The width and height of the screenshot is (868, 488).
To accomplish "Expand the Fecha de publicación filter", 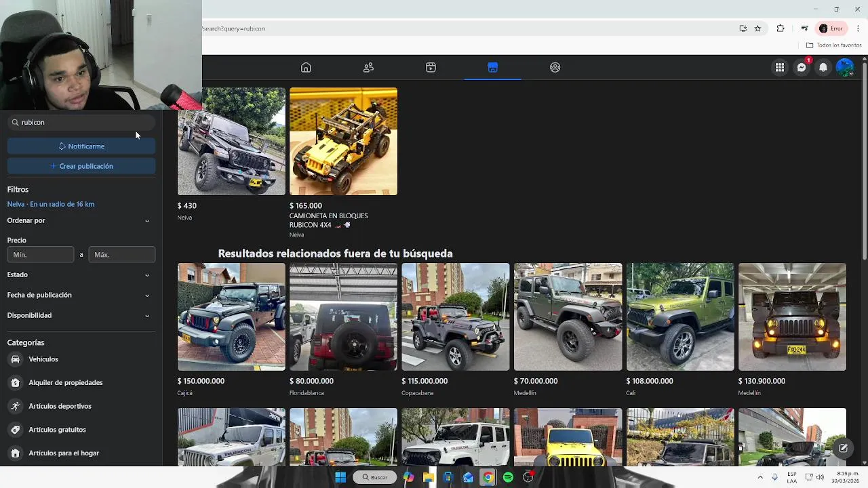I will point(81,295).
